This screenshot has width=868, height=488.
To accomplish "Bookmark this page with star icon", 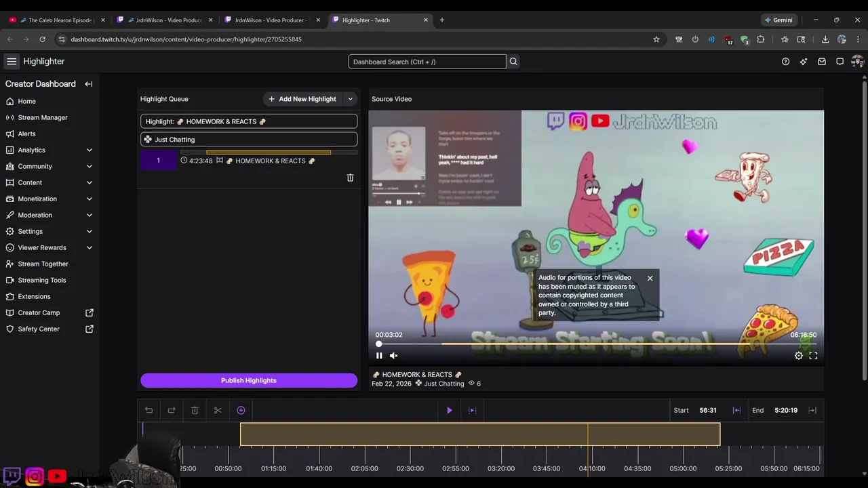I will [x=656, y=39].
